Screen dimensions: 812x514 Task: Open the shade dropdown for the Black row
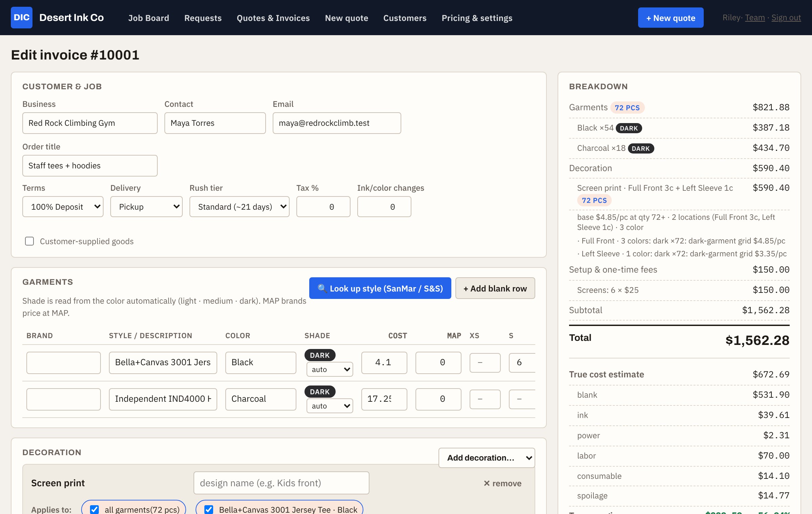coord(330,369)
